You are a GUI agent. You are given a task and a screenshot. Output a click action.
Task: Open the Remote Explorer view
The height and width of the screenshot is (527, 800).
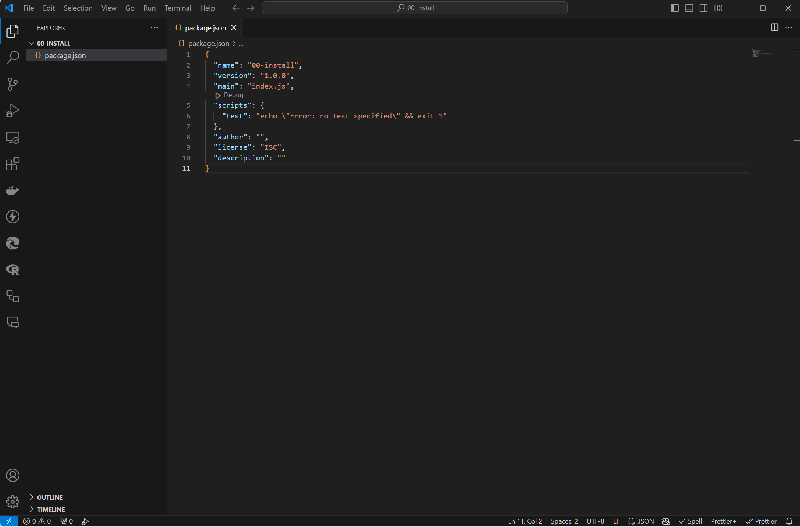pyautogui.click(x=12, y=137)
